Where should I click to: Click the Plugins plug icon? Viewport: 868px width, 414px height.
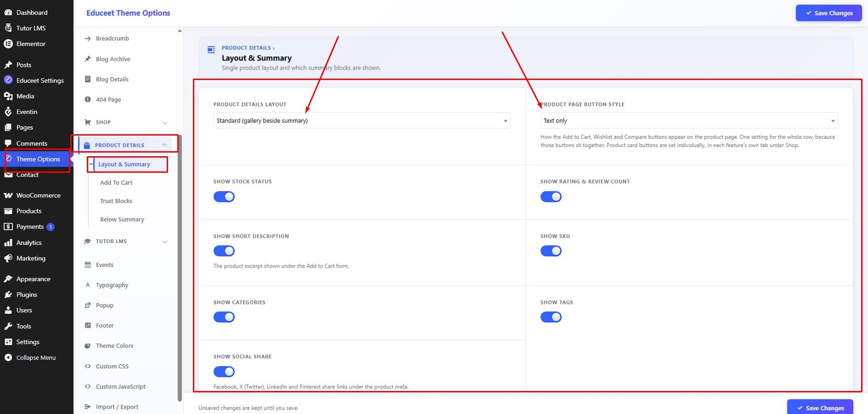[x=8, y=295]
